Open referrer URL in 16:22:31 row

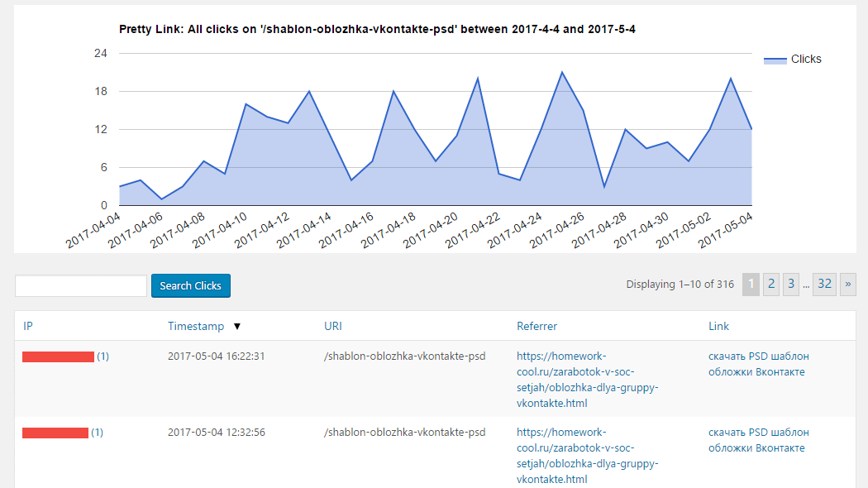pos(587,380)
